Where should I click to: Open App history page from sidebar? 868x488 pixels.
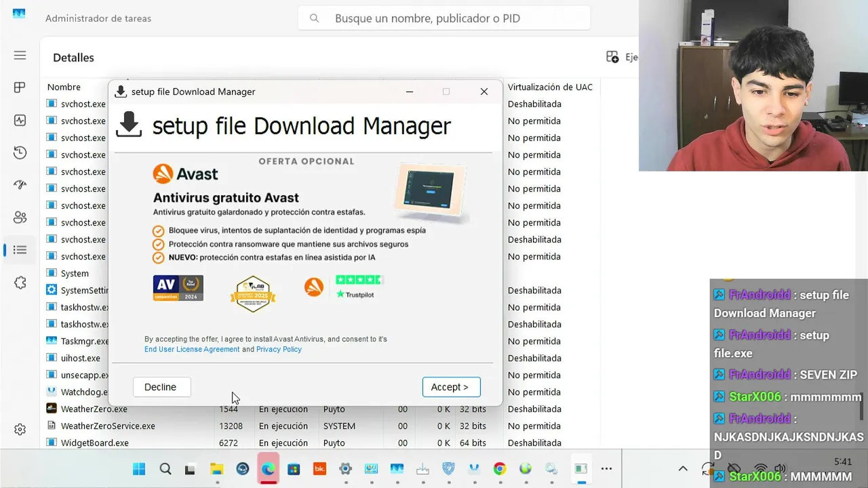[20, 152]
